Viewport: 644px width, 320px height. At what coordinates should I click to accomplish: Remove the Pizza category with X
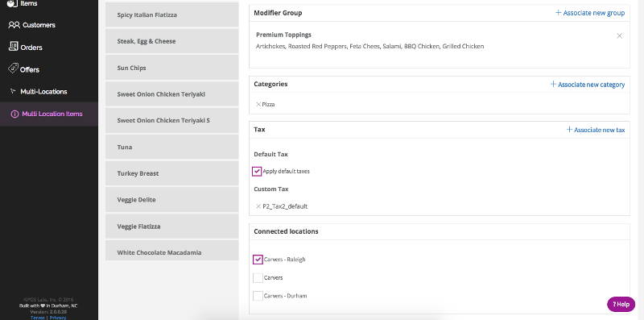point(258,104)
